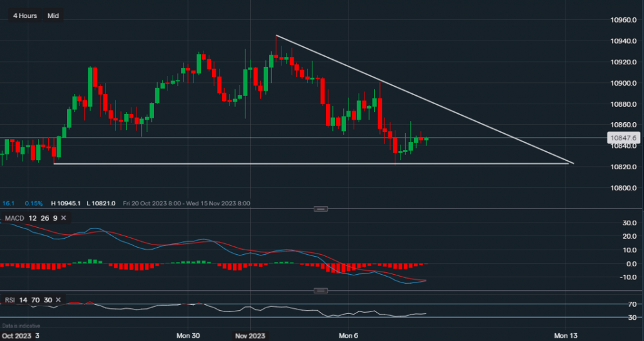This screenshot has width=644, height=341.
Task: Open the Mid price type selector
Action: click(53, 15)
